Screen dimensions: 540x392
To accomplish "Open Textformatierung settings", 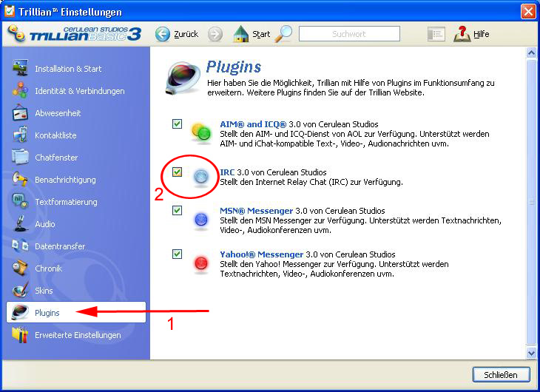I will point(66,202).
